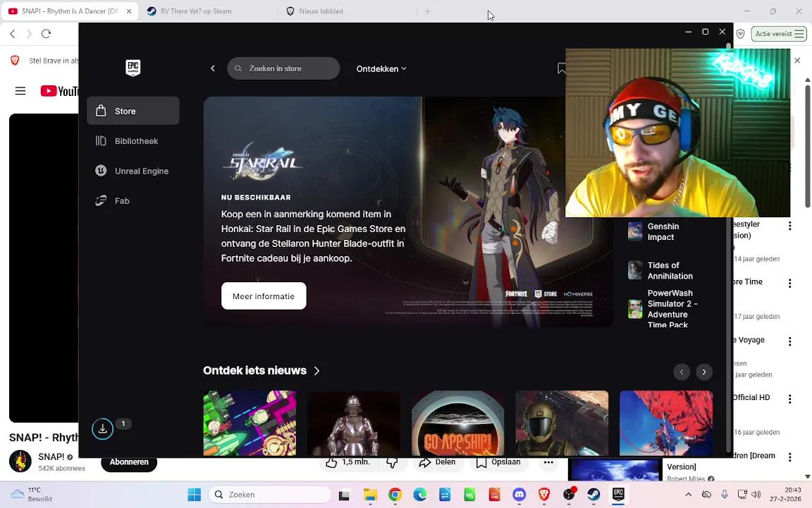Open the weather widget showing 11°C Bewolkt
This screenshot has width=812, height=508.
coord(32,495)
